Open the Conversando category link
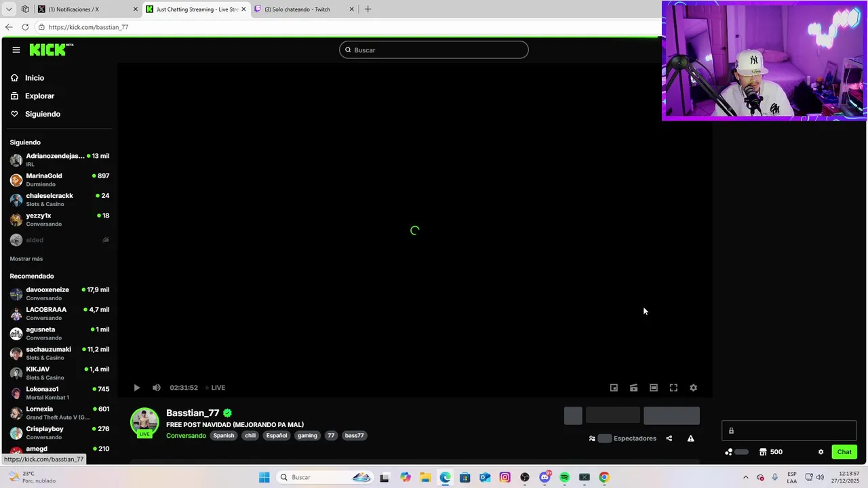The image size is (868, 488). [186, 436]
